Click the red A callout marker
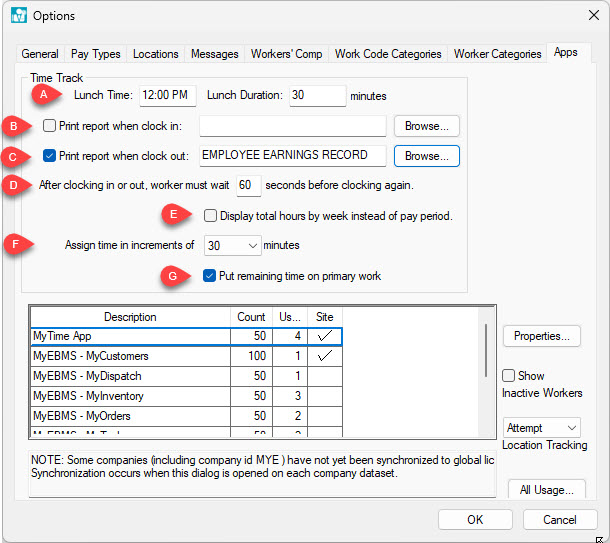Viewport: 610px width, 543px height. point(42,95)
